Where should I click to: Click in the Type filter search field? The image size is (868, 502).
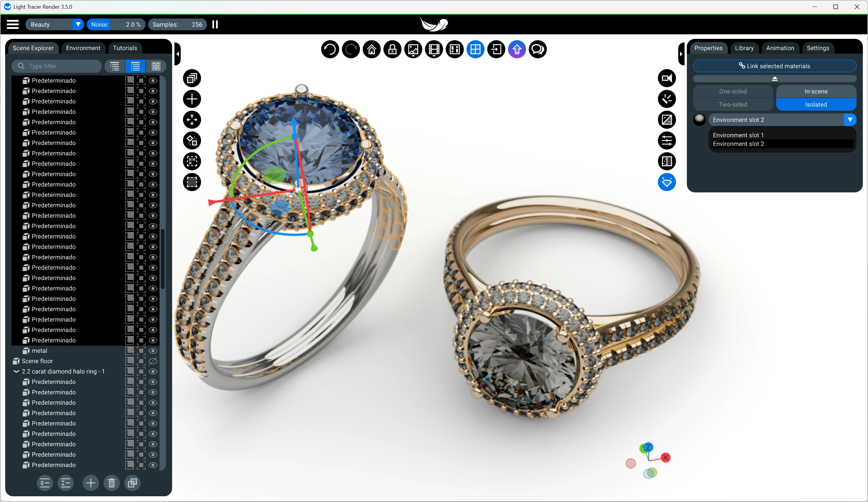[x=57, y=66]
